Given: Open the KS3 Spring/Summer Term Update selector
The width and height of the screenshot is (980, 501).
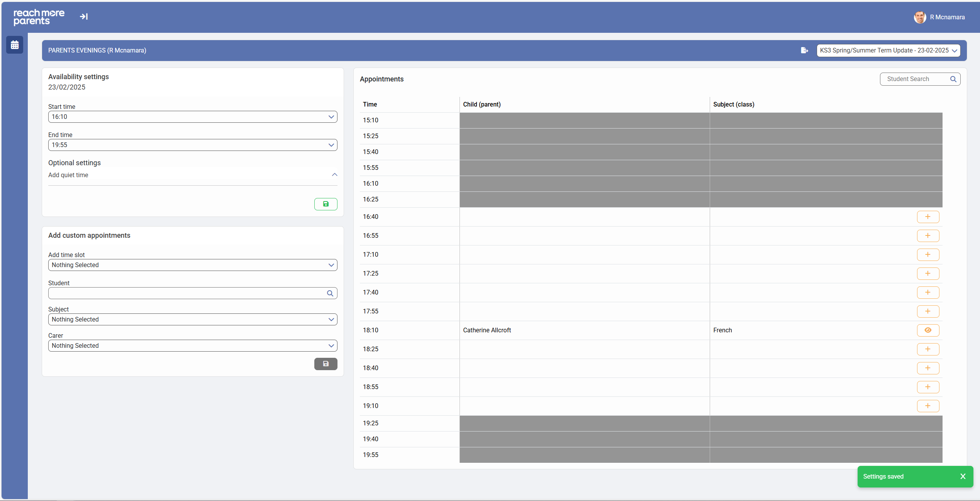Looking at the screenshot, I should (888, 51).
